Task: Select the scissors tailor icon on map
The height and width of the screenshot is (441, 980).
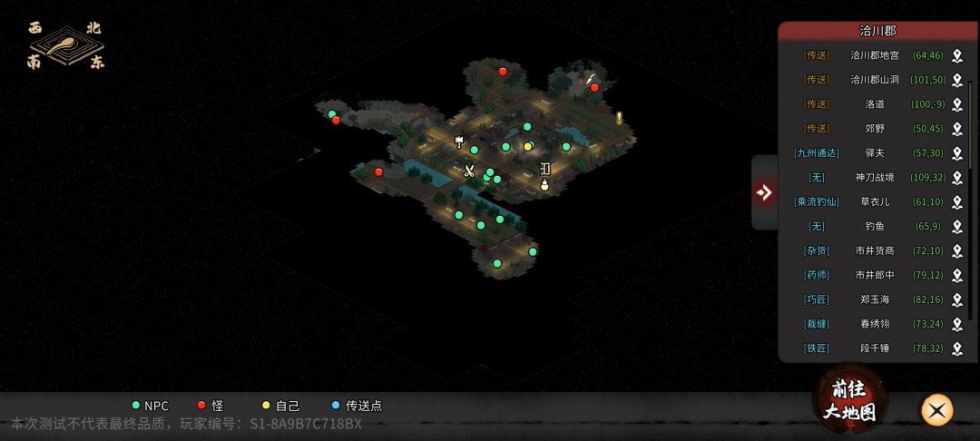Action: coord(469,171)
